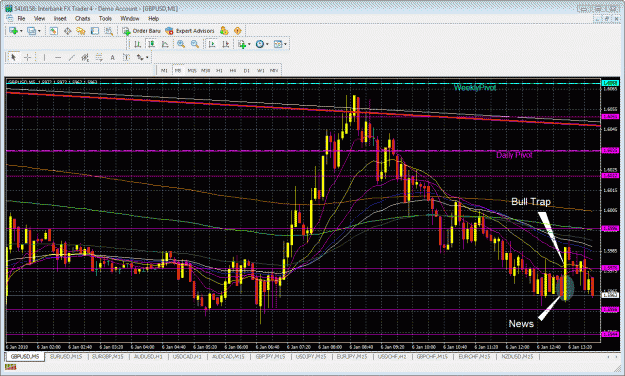Show the Terminal panel icon
Image resolution: width=625 pixels, height=376 pixels.
click(94, 31)
